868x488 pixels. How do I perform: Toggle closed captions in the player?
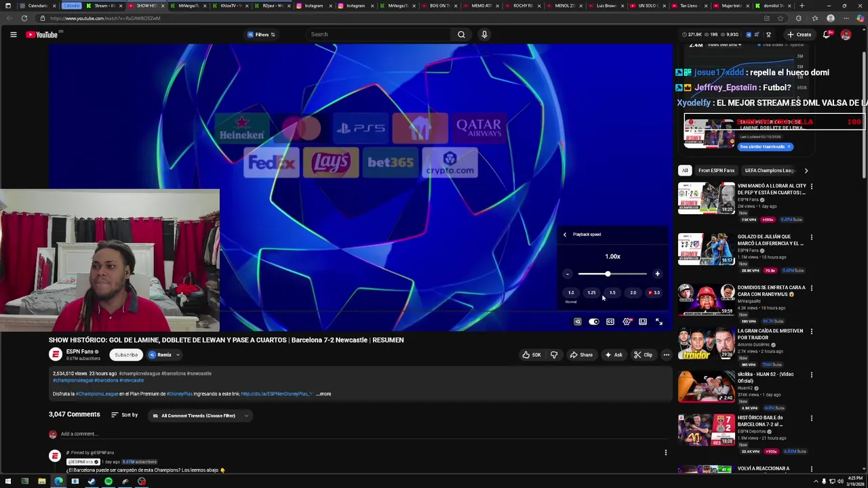point(610,322)
